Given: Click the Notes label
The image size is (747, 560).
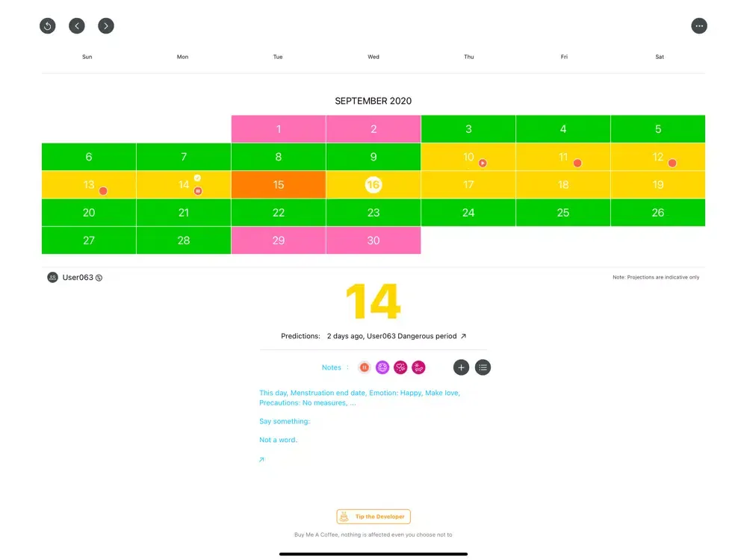Looking at the screenshot, I should 331,367.
